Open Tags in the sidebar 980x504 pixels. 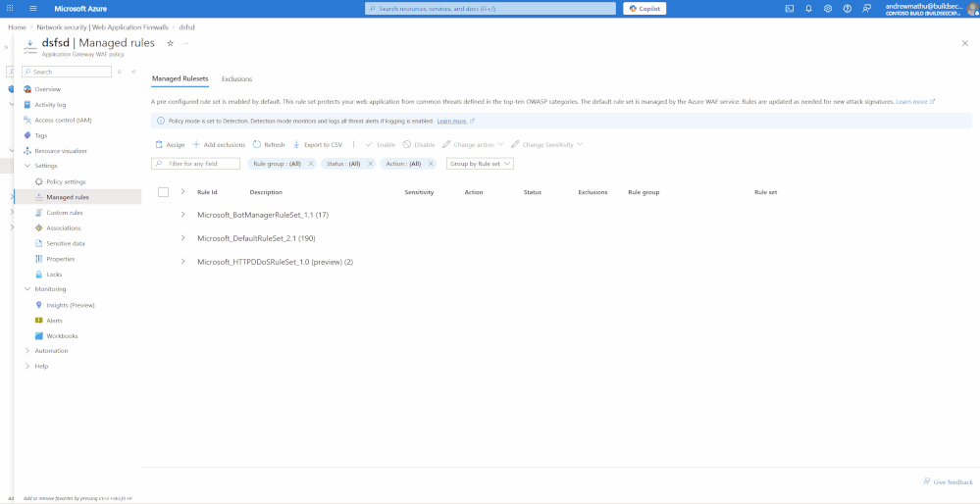click(40, 135)
